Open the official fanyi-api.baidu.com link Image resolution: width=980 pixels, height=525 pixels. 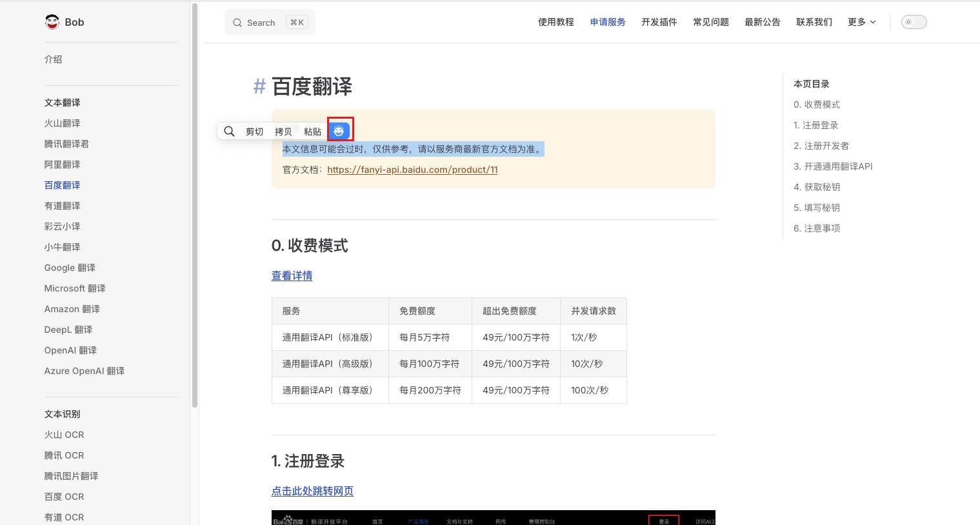412,170
